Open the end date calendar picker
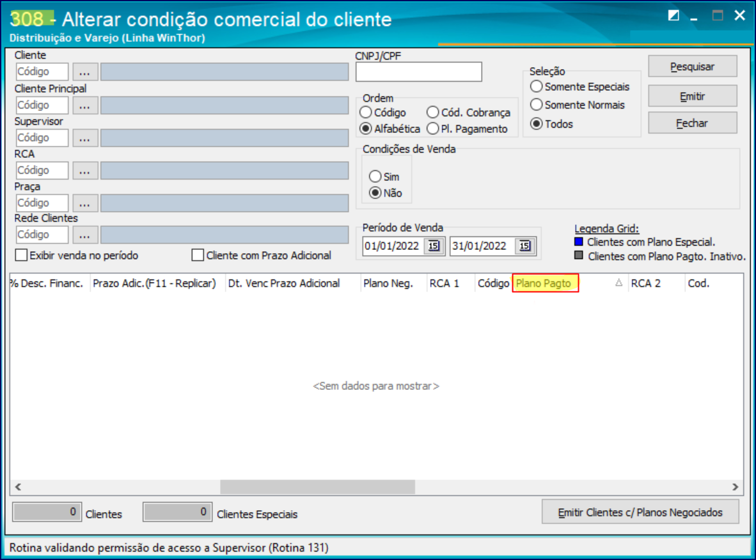The width and height of the screenshot is (756, 560). [524, 245]
